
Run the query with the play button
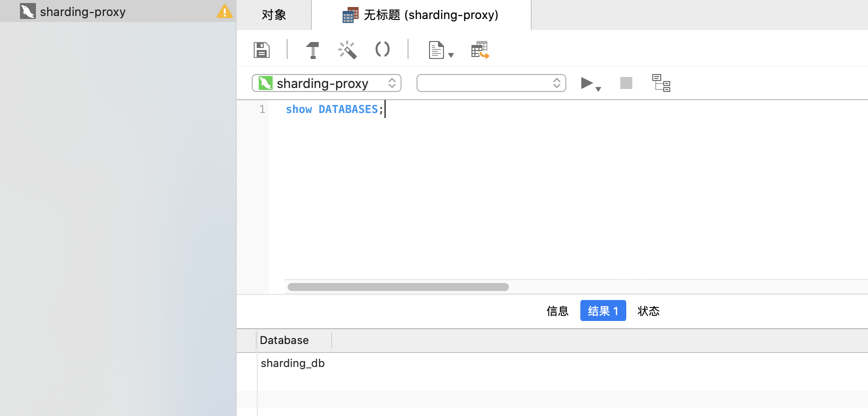coord(587,83)
